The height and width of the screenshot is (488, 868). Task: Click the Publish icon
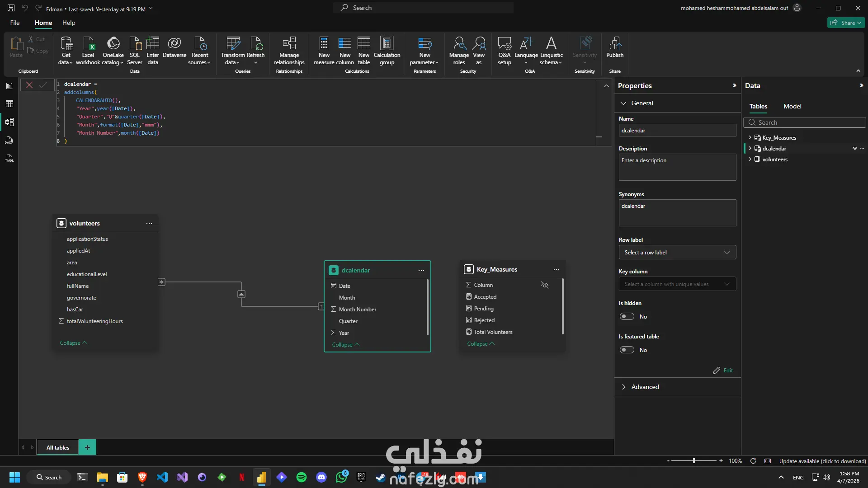coord(614,44)
